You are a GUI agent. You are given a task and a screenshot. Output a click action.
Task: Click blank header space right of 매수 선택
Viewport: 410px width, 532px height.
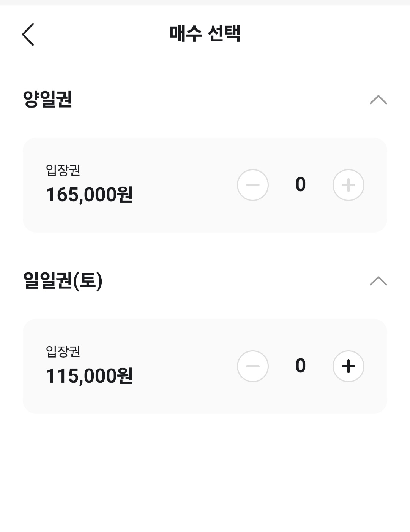[323, 33]
